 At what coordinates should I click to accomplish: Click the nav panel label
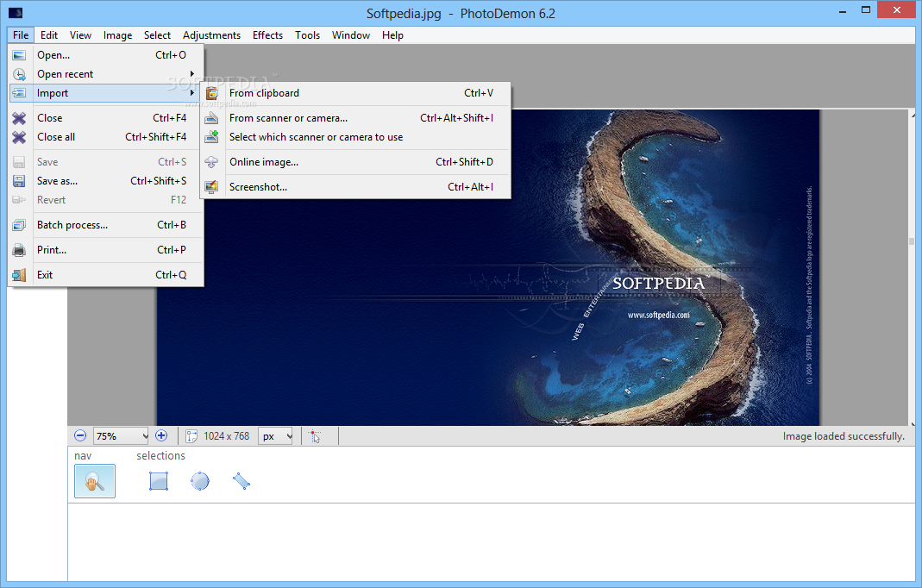(x=83, y=456)
